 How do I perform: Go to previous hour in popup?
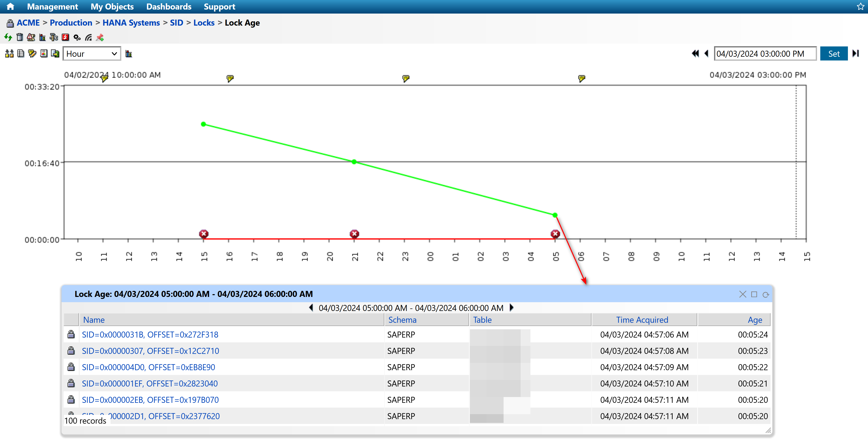click(x=311, y=307)
